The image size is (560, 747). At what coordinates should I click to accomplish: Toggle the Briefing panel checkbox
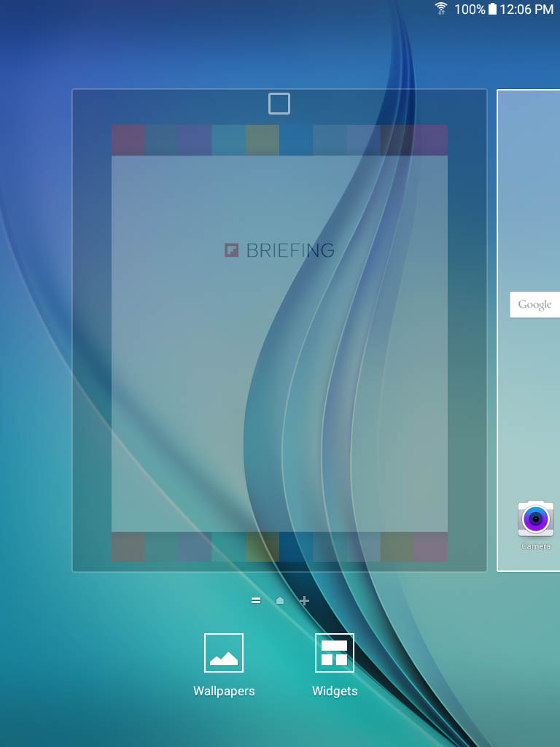(279, 104)
